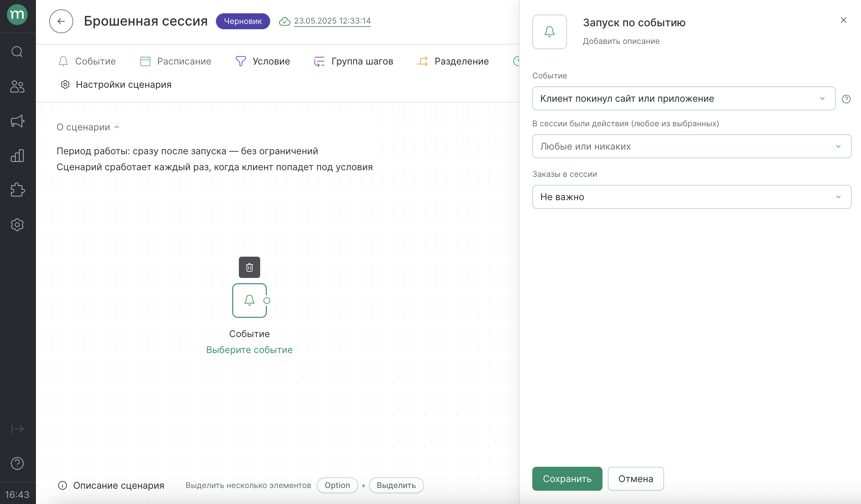Click Добавить описание text
The width and height of the screenshot is (861, 504).
coord(621,41)
